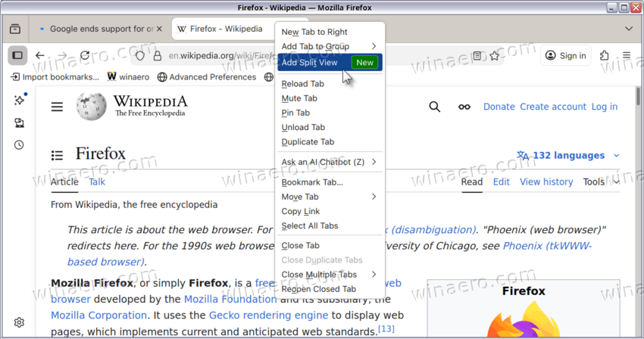This screenshot has height=339, width=644.
Task: Expand Add Tab to Group submenu
Action: click(x=330, y=46)
